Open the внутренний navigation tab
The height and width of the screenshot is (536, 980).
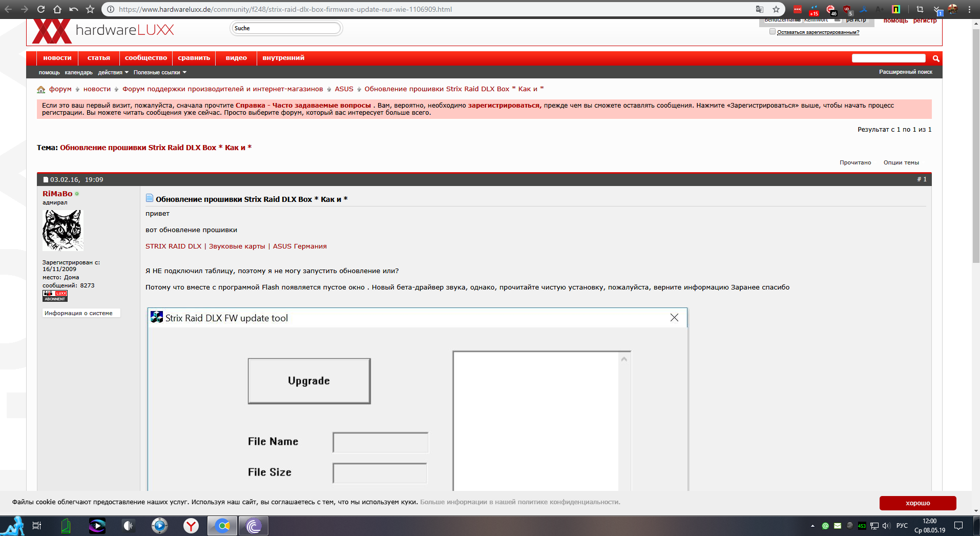tap(283, 58)
